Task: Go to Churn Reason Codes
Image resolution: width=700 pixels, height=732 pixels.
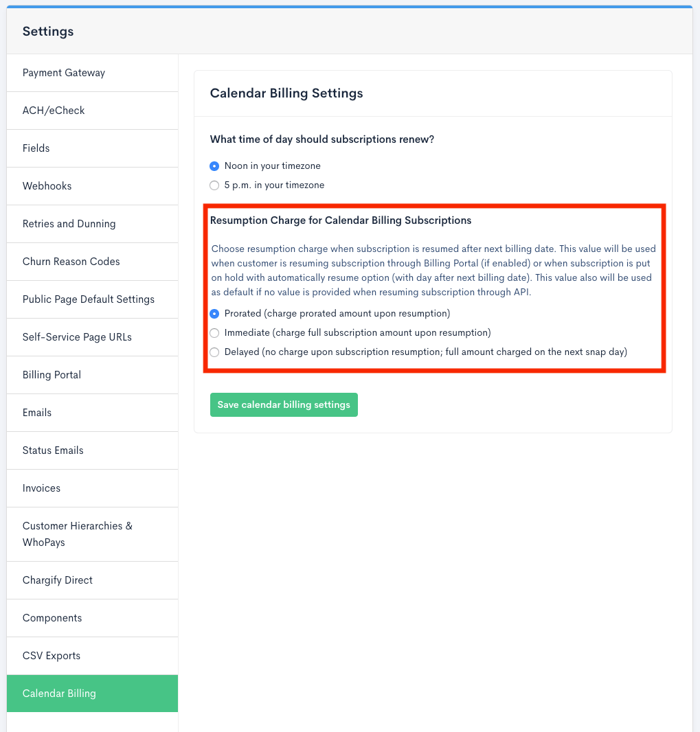Action: tap(71, 262)
